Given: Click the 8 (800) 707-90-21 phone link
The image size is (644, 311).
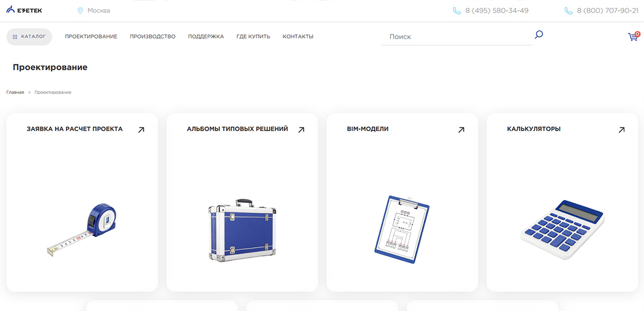Looking at the screenshot, I should (607, 11).
